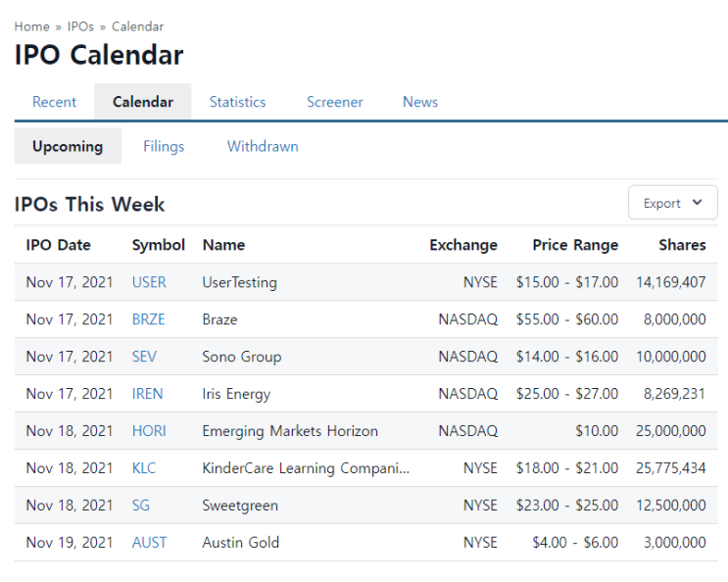Open the SEV ticker symbol link
Screen dimensions: 728x582
[x=144, y=357]
